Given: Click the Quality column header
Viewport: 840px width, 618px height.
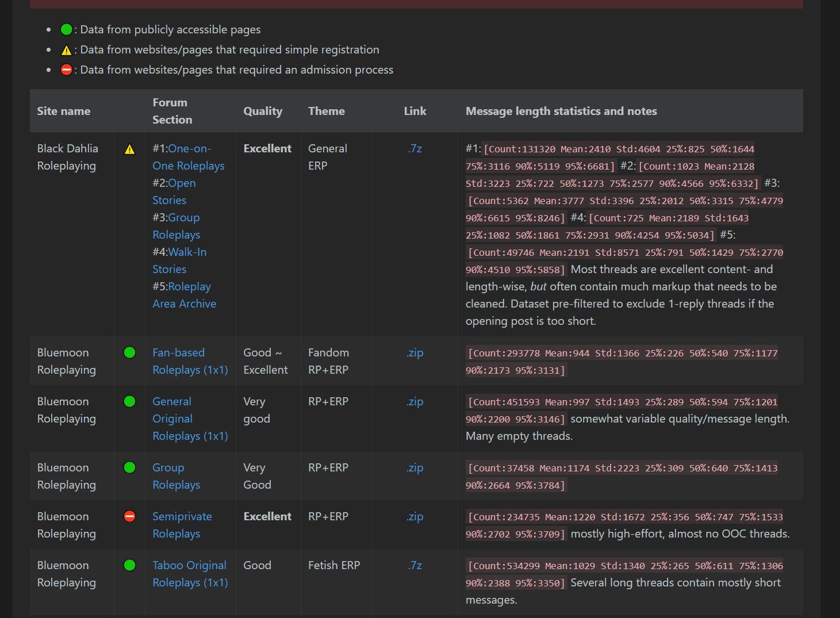Looking at the screenshot, I should (263, 111).
